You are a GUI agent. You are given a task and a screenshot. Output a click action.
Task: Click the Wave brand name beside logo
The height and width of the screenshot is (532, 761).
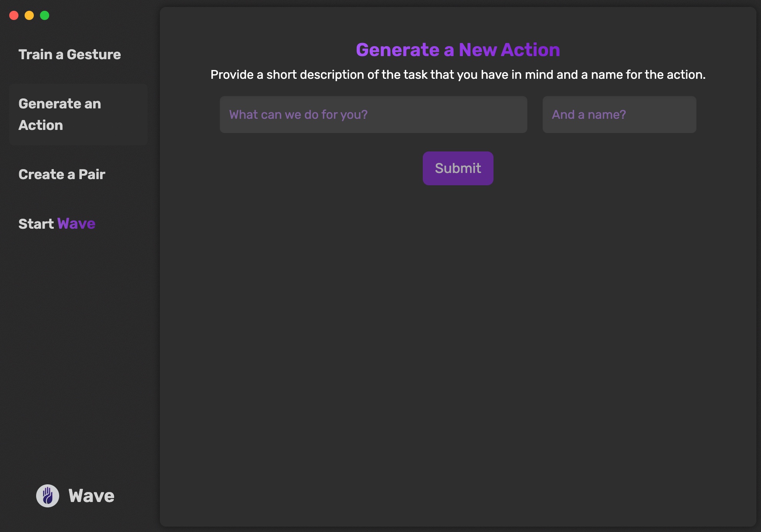tap(91, 496)
